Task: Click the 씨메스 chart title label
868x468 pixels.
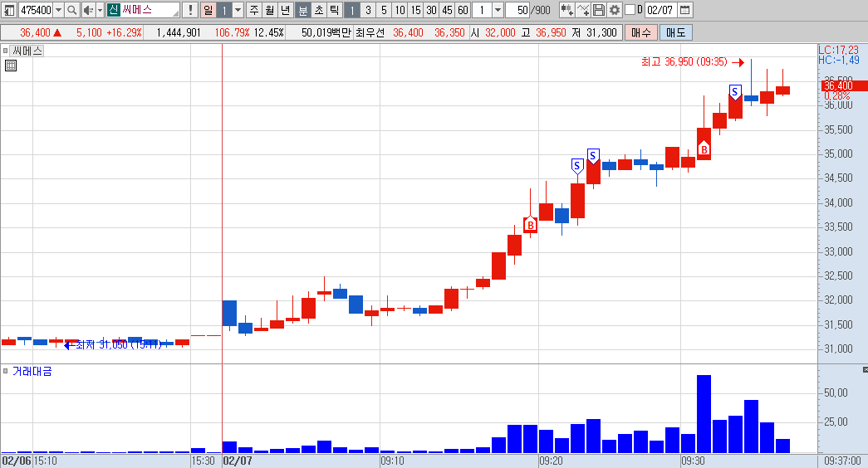Action: 27,51
